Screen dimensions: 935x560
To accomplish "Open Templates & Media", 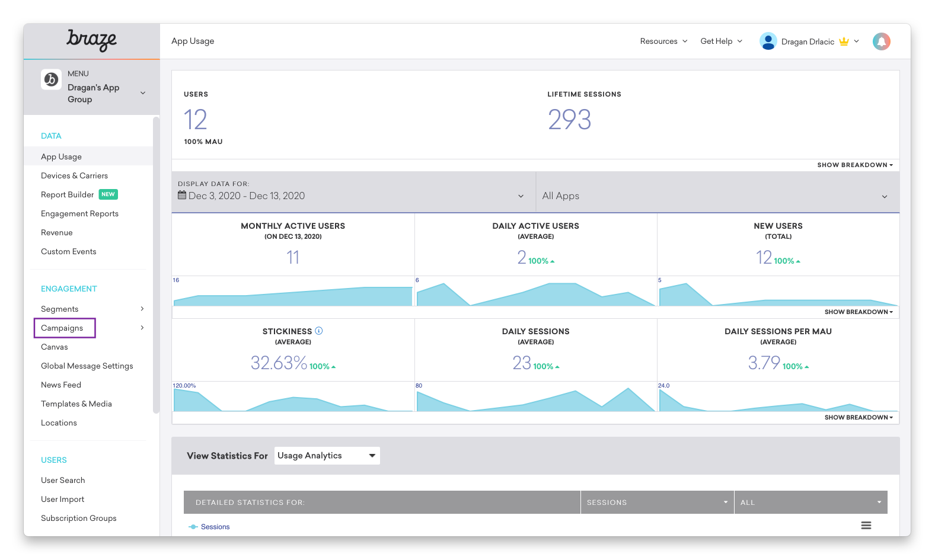I will [x=76, y=404].
